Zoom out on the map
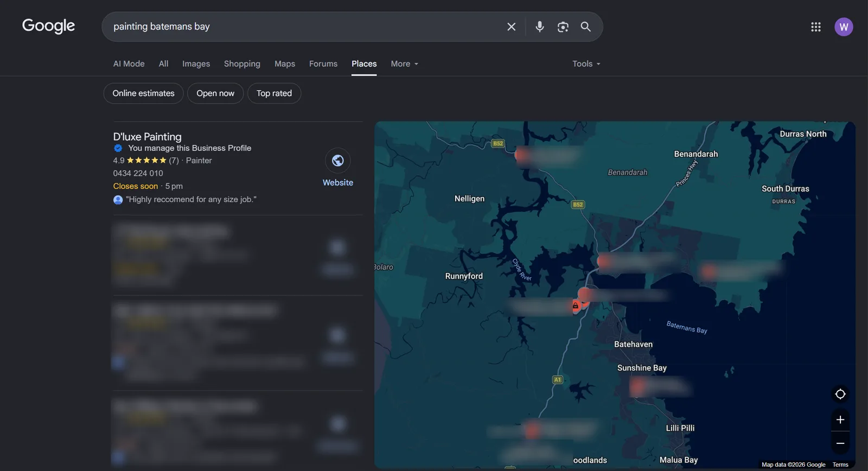The width and height of the screenshot is (868, 471). 840,443
